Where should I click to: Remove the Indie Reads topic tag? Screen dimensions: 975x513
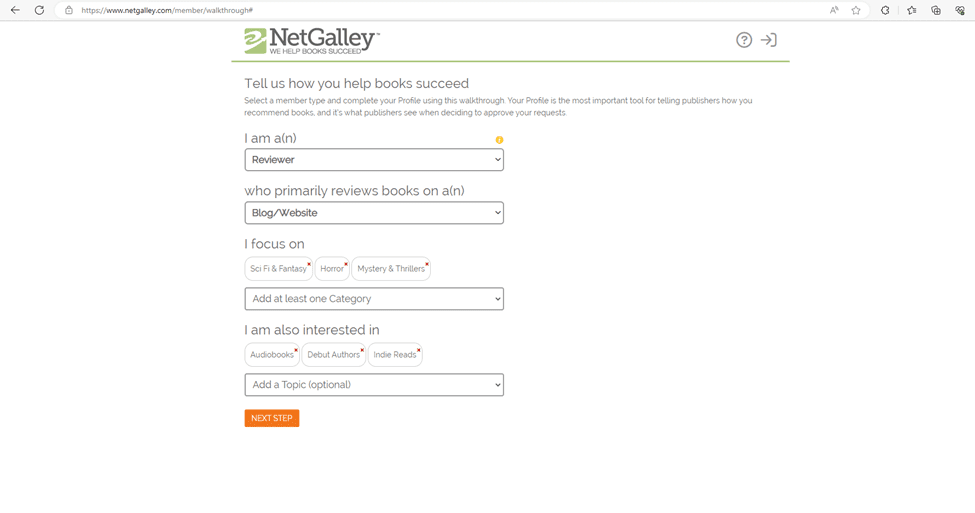pos(419,350)
